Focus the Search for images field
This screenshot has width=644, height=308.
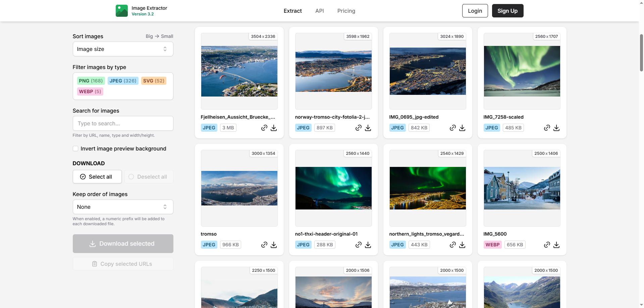pyautogui.click(x=123, y=123)
